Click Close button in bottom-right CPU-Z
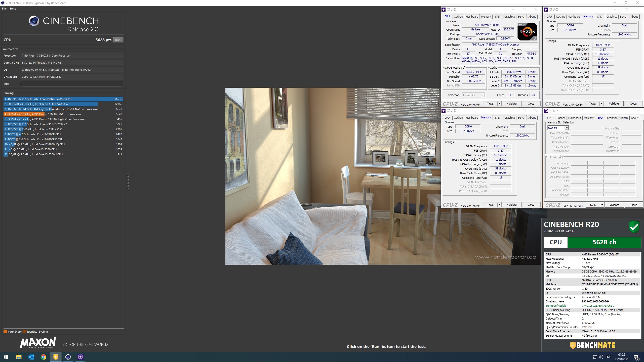The image size is (644, 362). click(x=633, y=205)
